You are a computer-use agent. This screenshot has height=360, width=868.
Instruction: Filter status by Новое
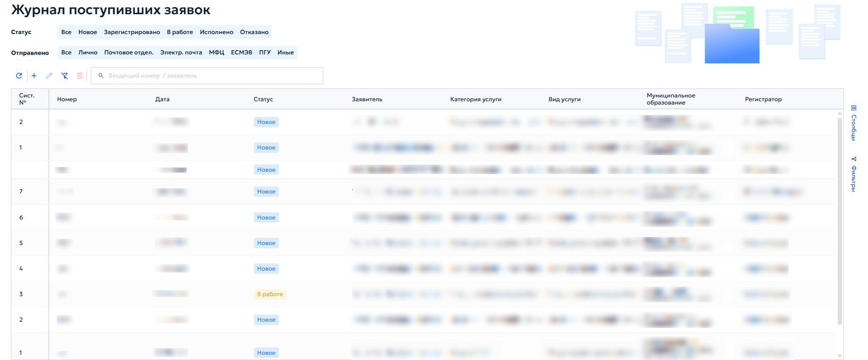click(87, 32)
